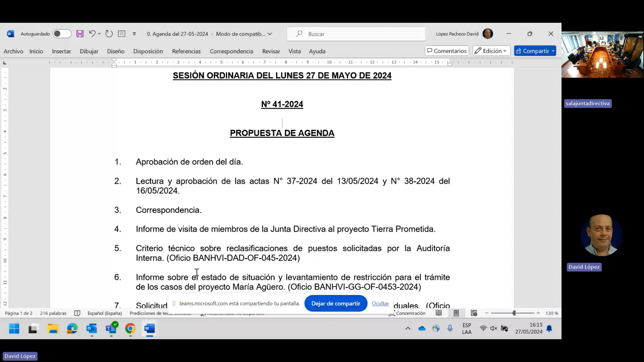Open the Dibujar tab
Screen dimensions: 644x362
tap(89, 51)
